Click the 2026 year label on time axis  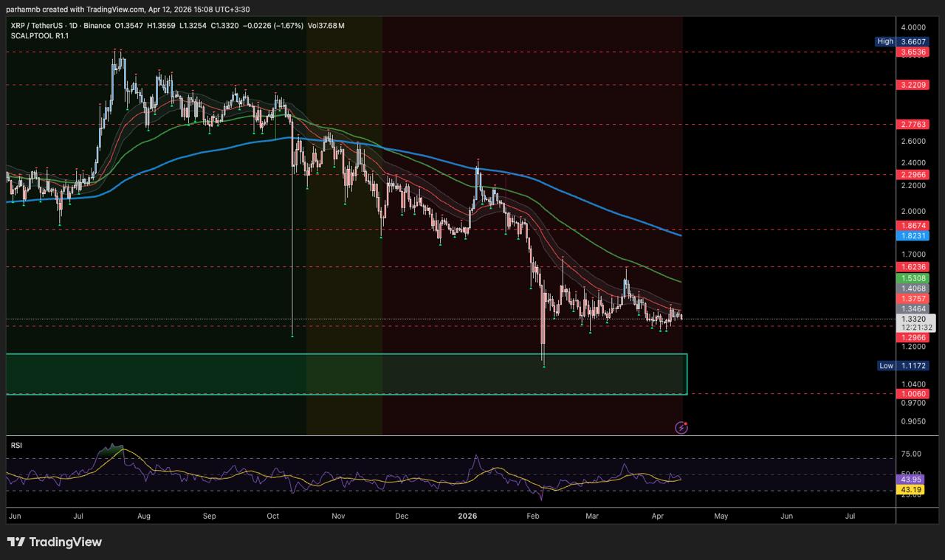click(467, 516)
